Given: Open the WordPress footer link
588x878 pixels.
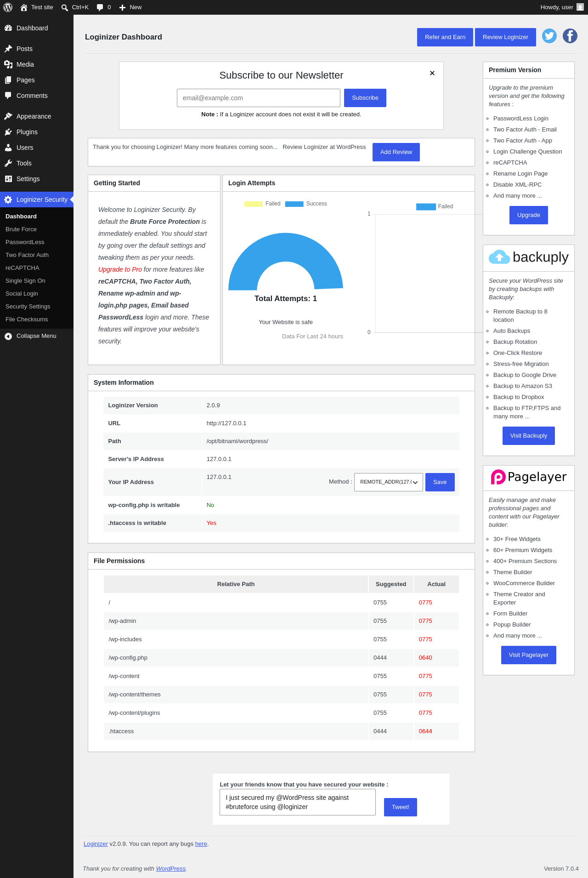Looking at the screenshot, I should coord(171,869).
